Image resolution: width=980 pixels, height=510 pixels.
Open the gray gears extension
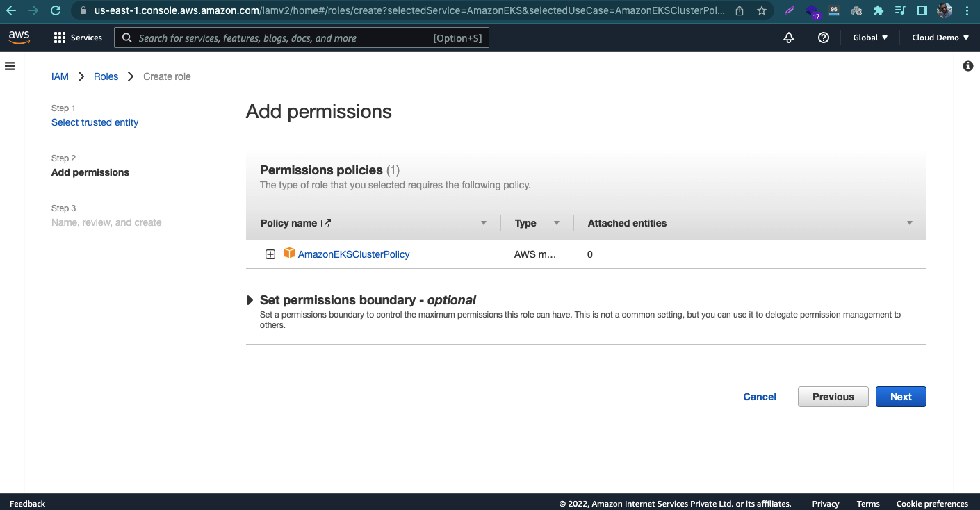coord(856,10)
